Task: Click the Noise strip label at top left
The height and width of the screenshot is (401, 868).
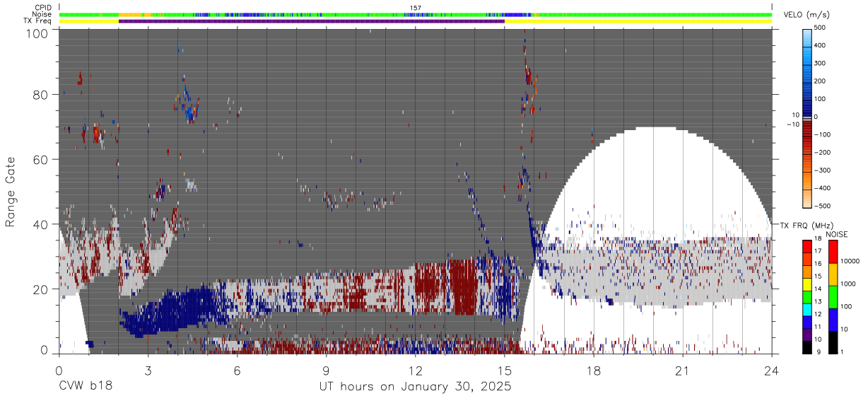Action: pyautogui.click(x=42, y=14)
